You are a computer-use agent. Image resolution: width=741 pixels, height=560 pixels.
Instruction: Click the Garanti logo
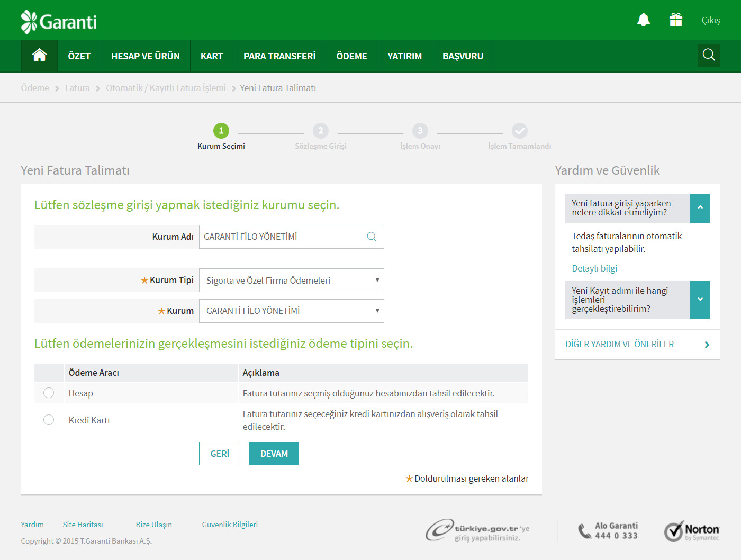click(59, 22)
